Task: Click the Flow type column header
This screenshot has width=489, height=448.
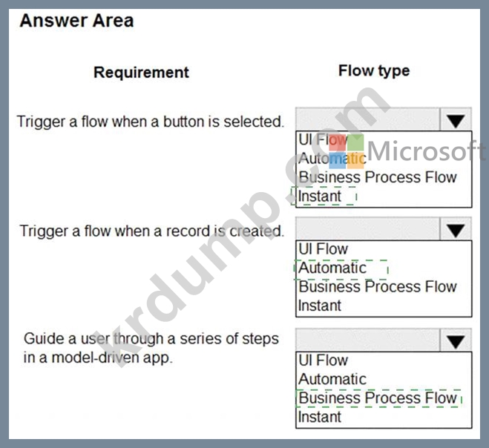Action: coord(374,71)
